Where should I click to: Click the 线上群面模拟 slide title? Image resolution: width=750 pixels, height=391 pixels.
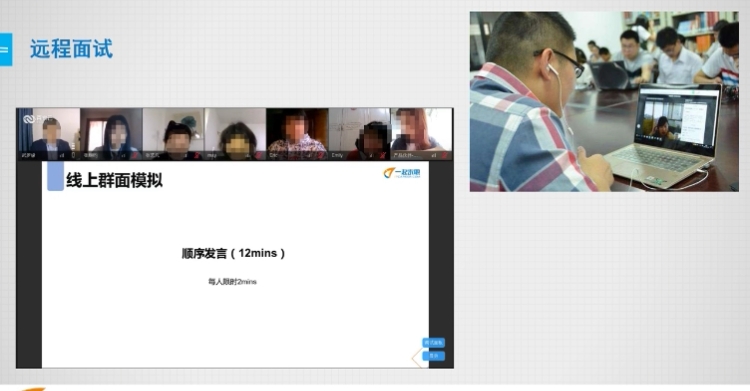pyautogui.click(x=114, y=180)
